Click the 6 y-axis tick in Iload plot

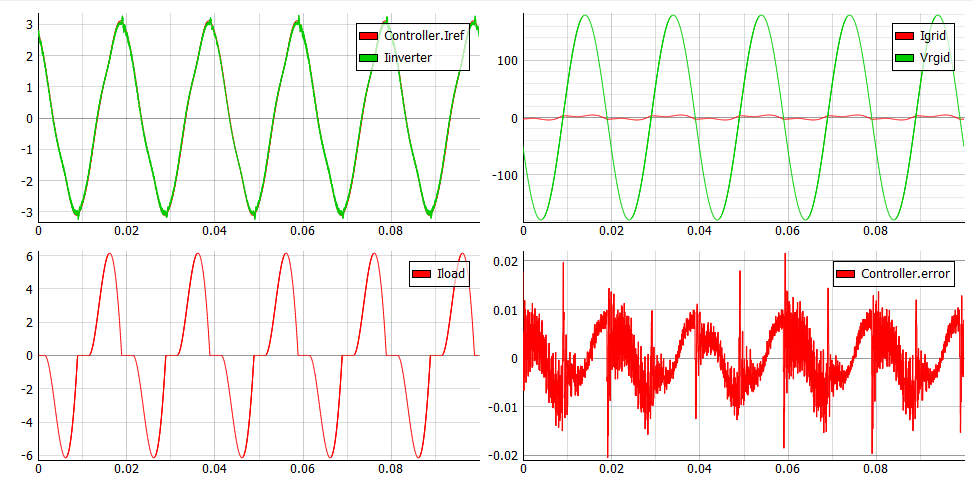(30, 256)
